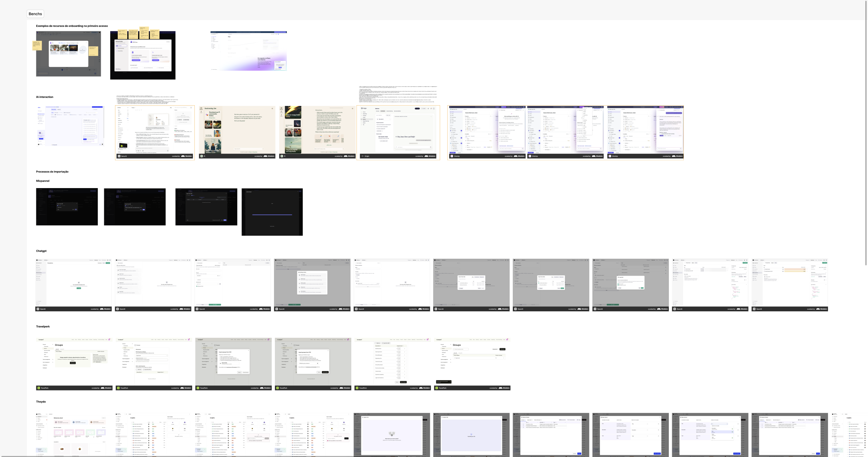Select the 'IA interaction' heading text
Viewport: 868px width, 457px height.
coord(44,97)
